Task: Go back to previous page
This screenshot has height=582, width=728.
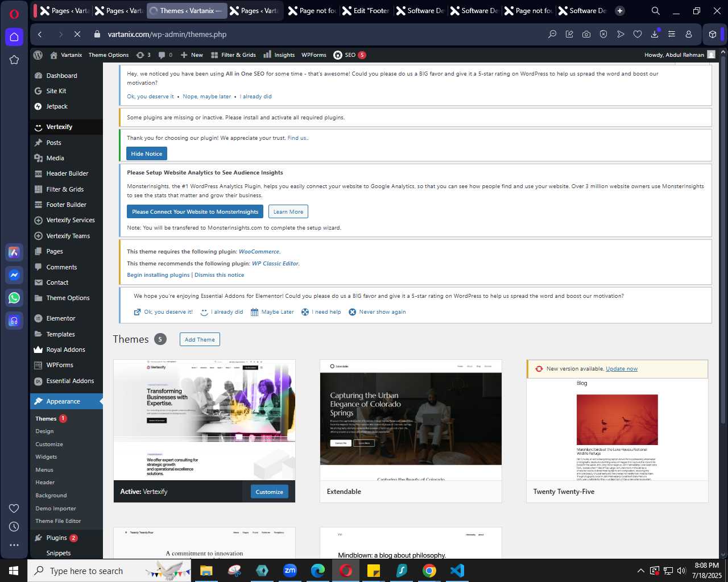Action: (40, 34)
